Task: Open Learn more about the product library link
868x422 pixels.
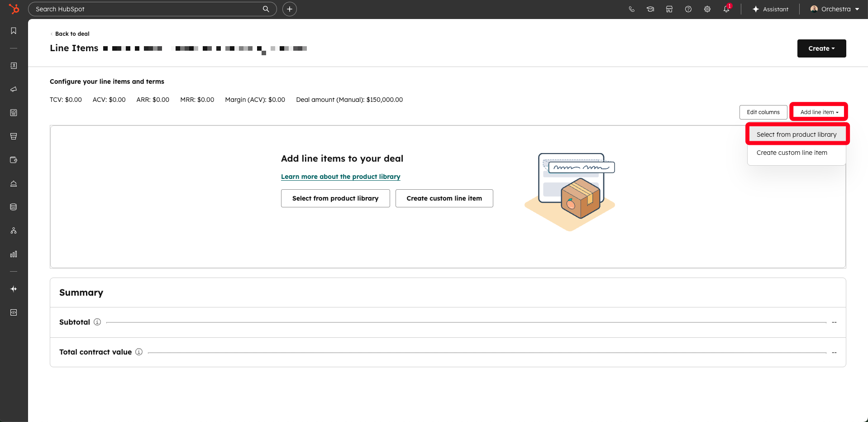Action: point(340,177)
